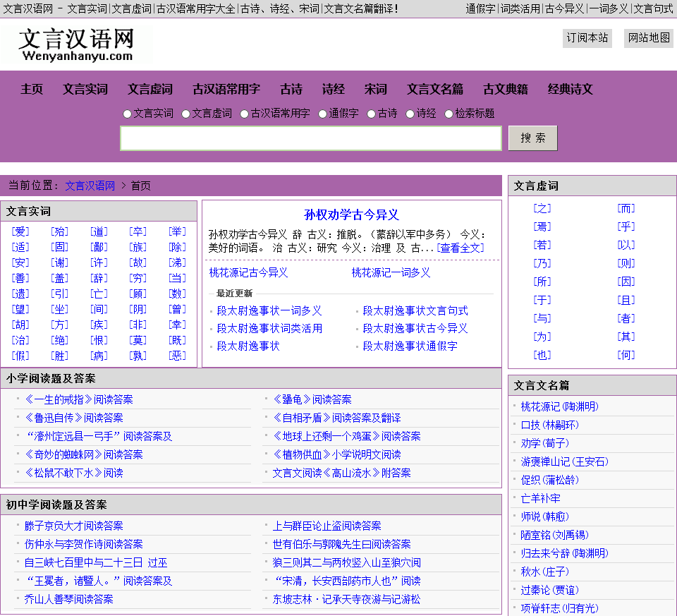677x616 pixels.
Task: Select the 文言虚词 search radio button
Action: click(186, 114)
